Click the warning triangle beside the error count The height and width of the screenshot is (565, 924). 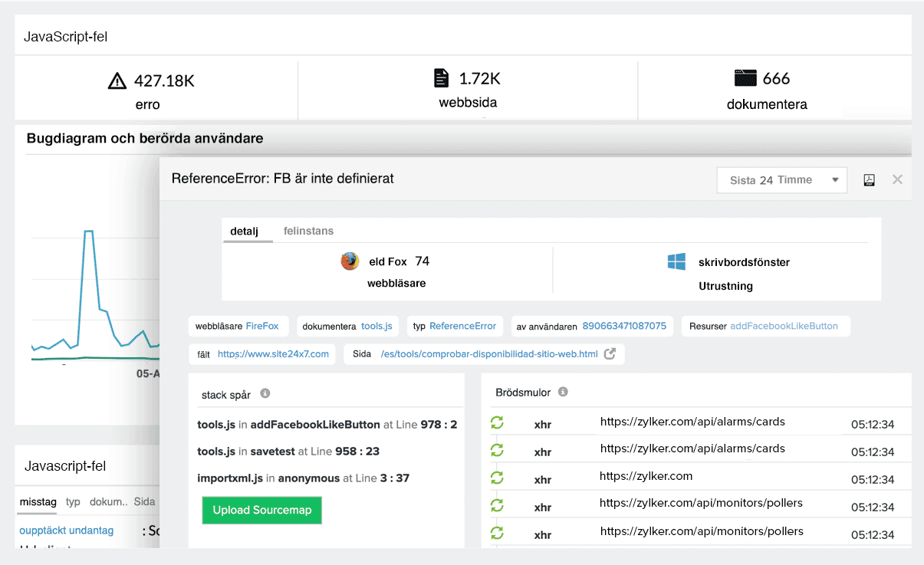click(117, 80)
